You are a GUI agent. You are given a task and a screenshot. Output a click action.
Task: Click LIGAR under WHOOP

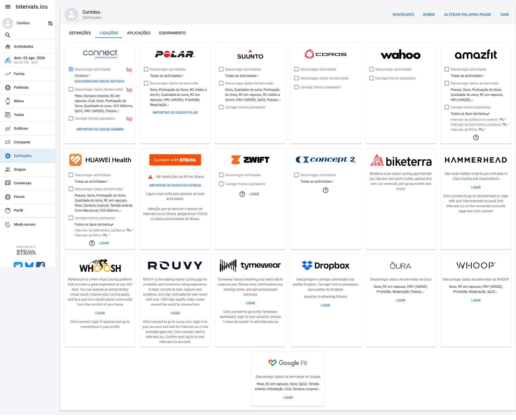point(476,300)
